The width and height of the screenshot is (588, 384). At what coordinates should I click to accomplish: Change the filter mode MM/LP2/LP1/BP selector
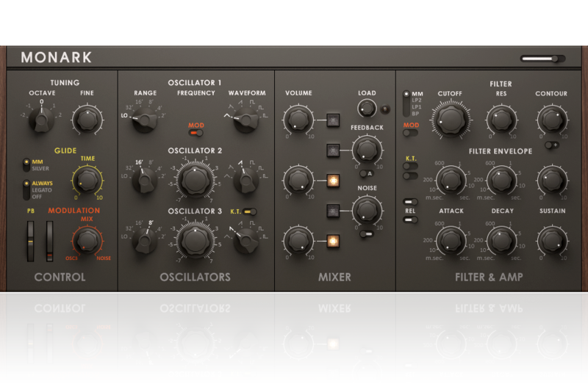406,104
